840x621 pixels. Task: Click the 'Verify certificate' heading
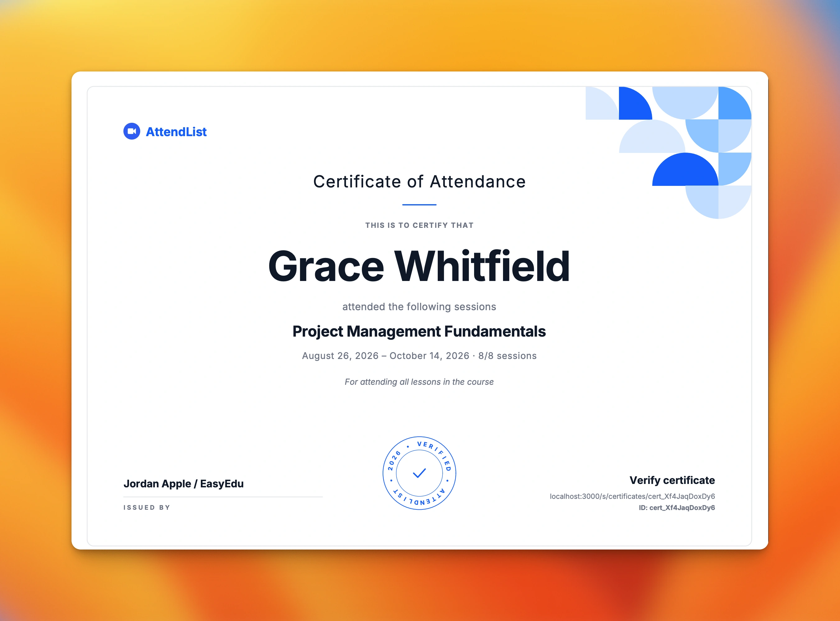[672, 481]
